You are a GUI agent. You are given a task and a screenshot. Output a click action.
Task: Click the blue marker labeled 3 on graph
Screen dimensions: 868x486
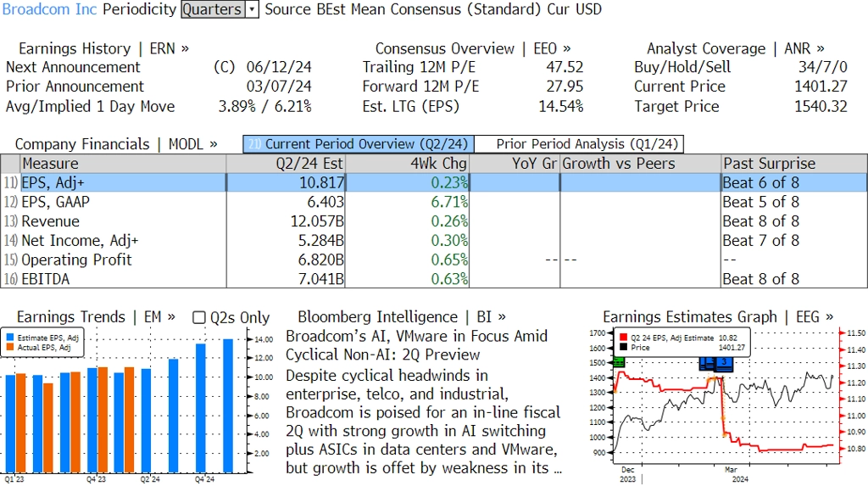coord(724,363)
